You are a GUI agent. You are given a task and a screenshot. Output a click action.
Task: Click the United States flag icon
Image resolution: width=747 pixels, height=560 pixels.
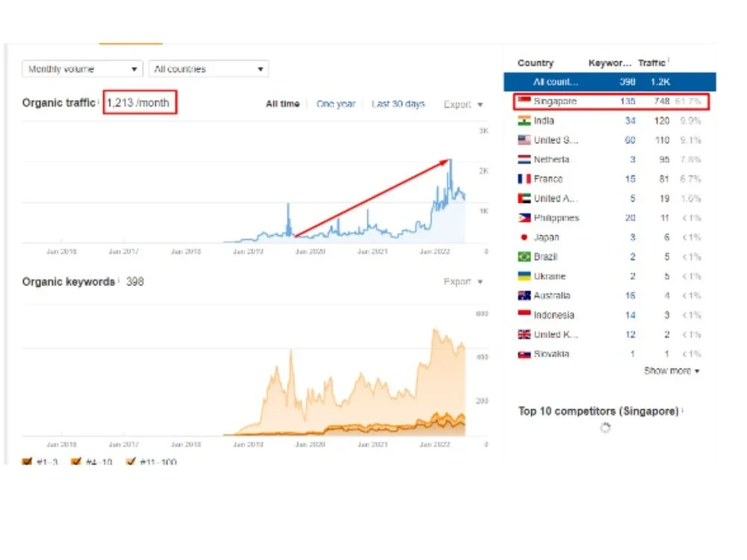pyautogui.click(x=524, y=140)
